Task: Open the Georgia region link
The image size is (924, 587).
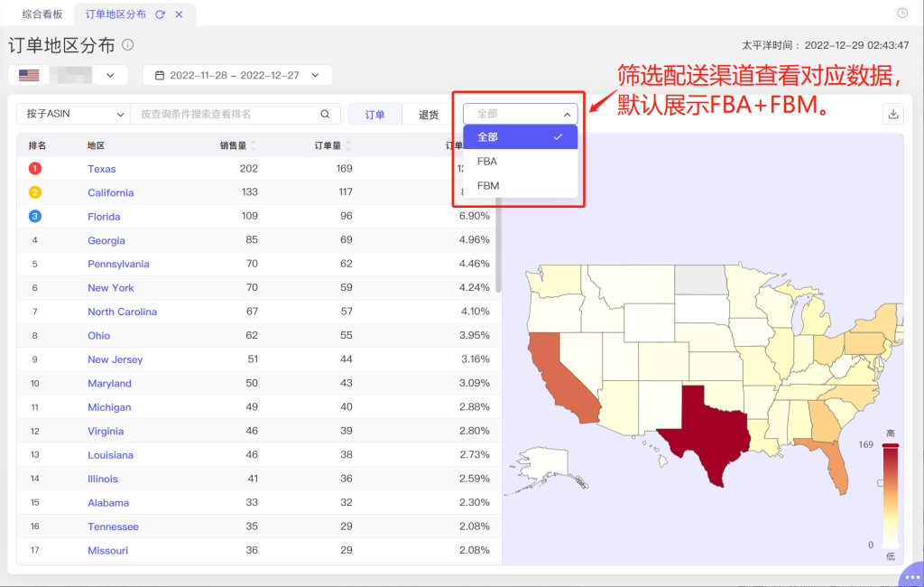Action: tap(106, 240)
